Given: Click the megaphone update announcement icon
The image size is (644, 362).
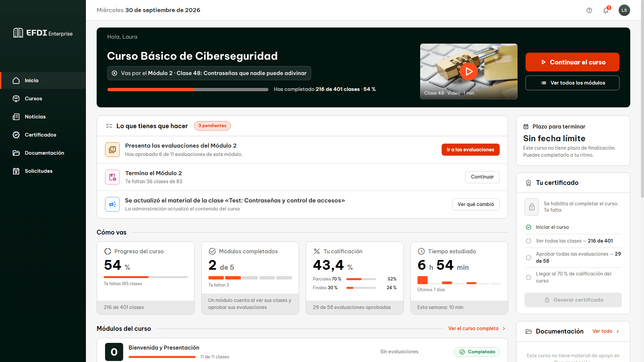Looking at the screenshot, I should pyautogui.click(x=112, y=204).
